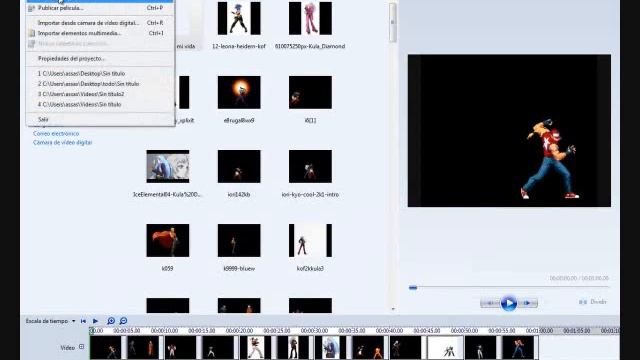Select the iori142kb clip thumbnail
Image resolution: width=640 pixels, height=360 pixels.
coord(239,166)
